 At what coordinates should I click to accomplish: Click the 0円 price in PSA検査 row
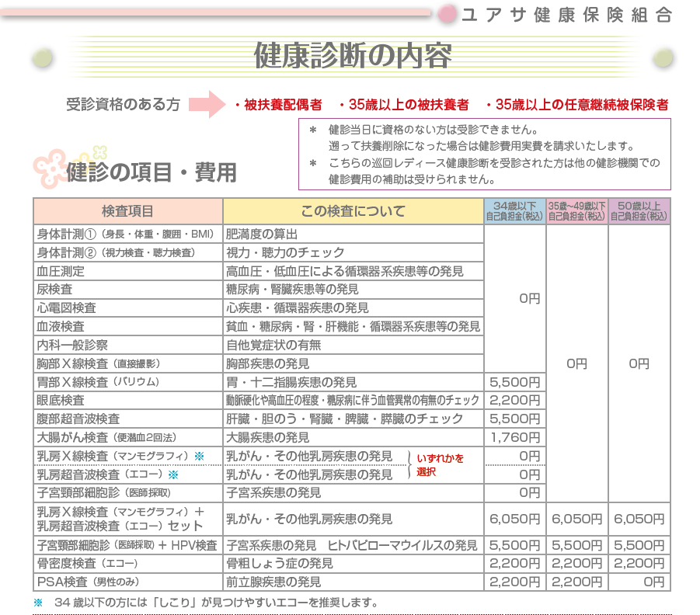tap(639, 582)
